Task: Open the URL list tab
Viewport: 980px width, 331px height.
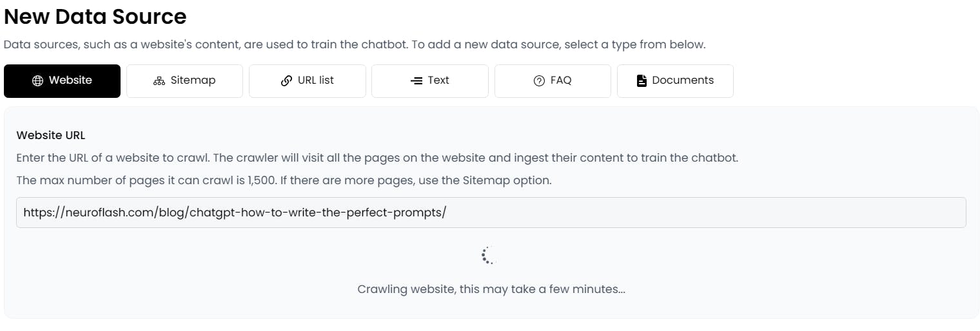Action: [308, 80]
